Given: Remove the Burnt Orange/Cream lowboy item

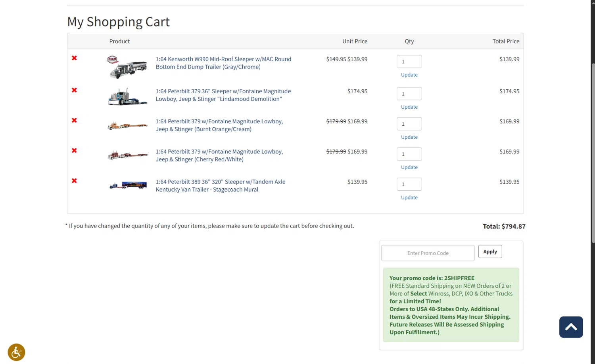Looking at the screenshot, I should point(74,120).
